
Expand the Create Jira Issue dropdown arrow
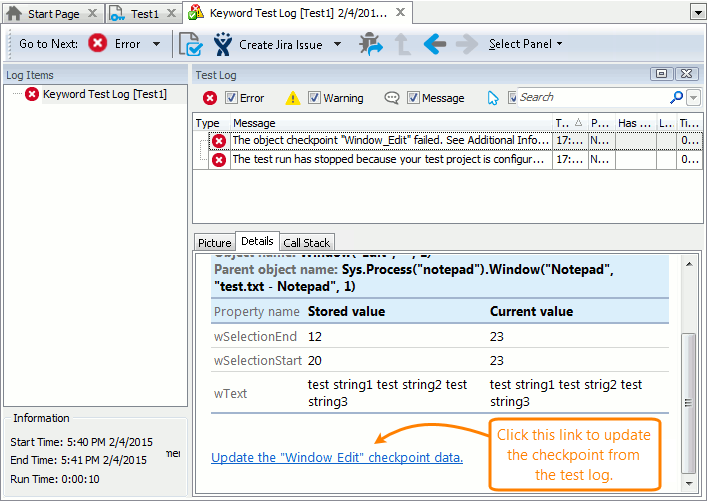(x=337, y=44)
